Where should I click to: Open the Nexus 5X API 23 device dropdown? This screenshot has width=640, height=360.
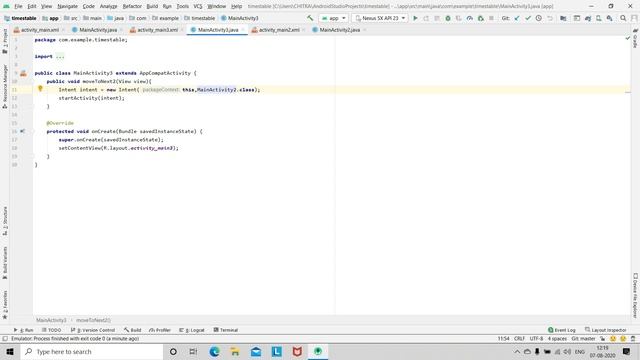click(380, 18)
